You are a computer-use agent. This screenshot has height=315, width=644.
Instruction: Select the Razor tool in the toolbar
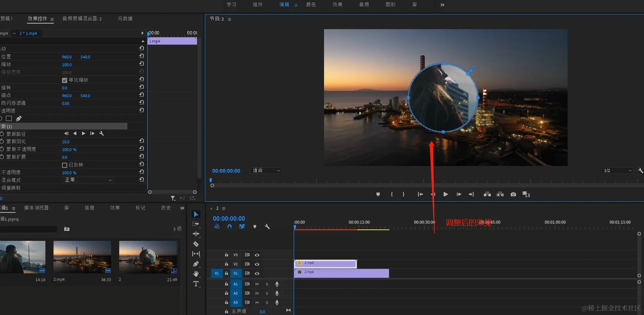(196, 244)
